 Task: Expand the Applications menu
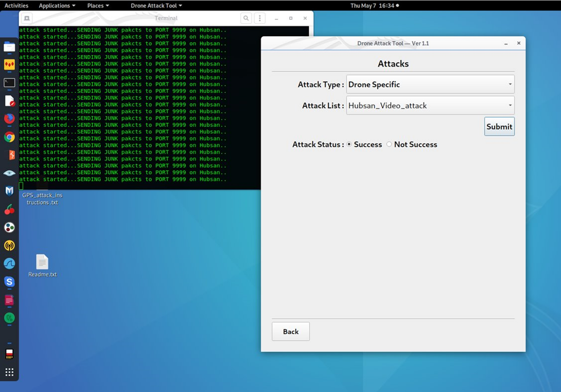click(x=57, y=5)
